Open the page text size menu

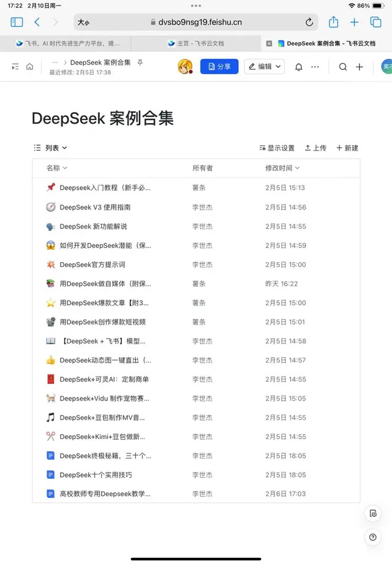(x=83, y=22)
